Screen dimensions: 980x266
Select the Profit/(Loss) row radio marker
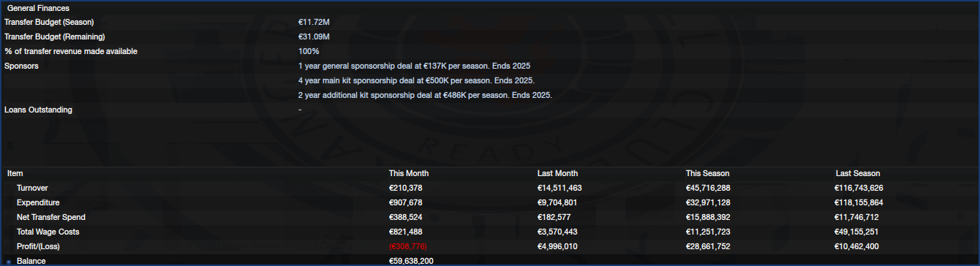click(x=9, y=246)
